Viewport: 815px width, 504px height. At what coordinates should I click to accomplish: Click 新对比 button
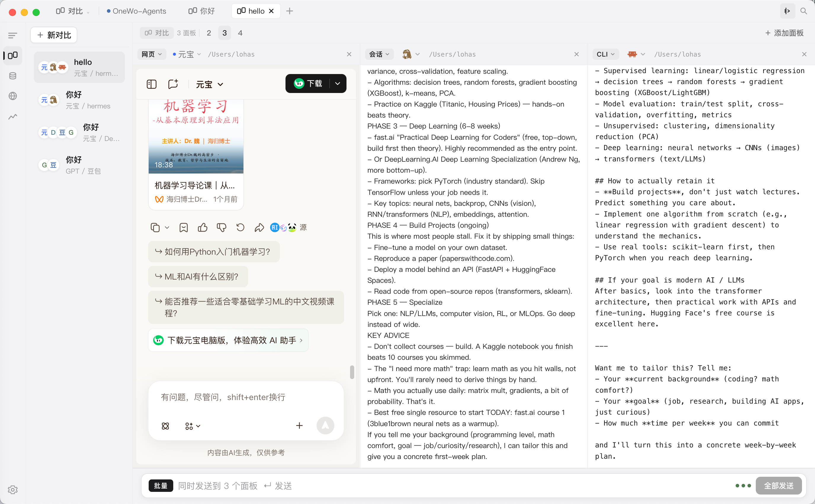coord(54,35)
